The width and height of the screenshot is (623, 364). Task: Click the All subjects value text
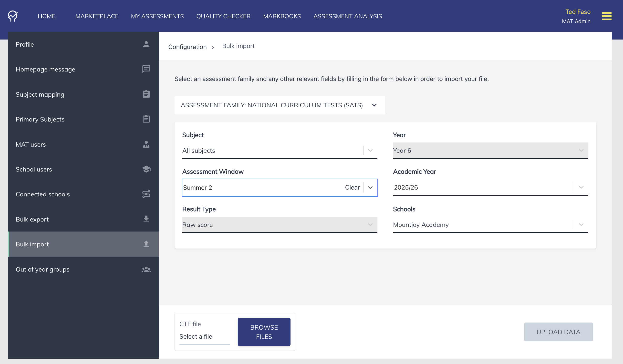(198, 151)
